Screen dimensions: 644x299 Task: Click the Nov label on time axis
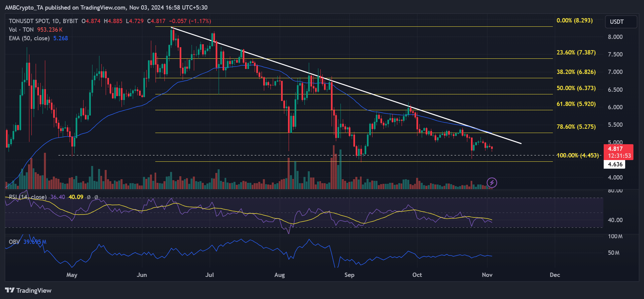487,275
